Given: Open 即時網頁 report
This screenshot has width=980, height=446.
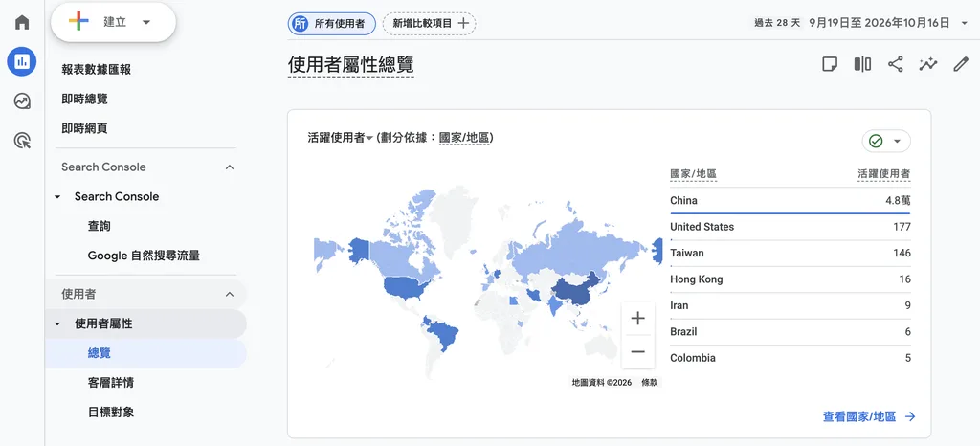Looking at the screenshot, I should [x=84, y=128].
